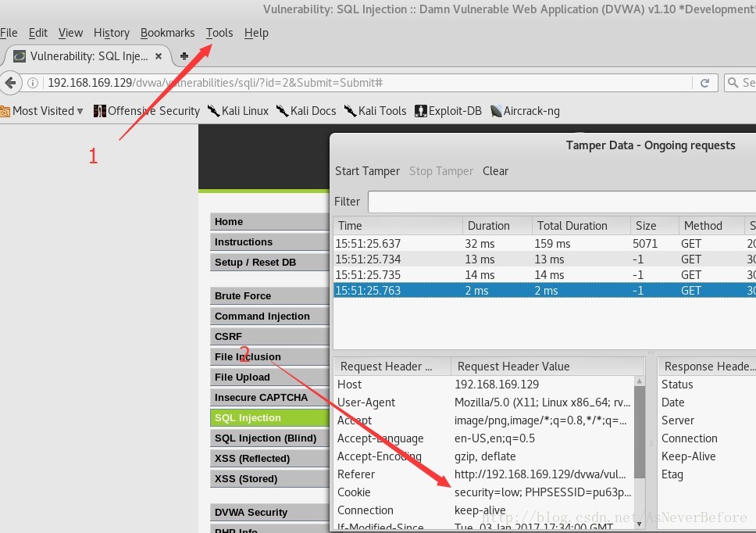Open Aircrack-ng bookmark
This screenshot has width=756, height=533.
pyautogui.click(x=525, y=111)
